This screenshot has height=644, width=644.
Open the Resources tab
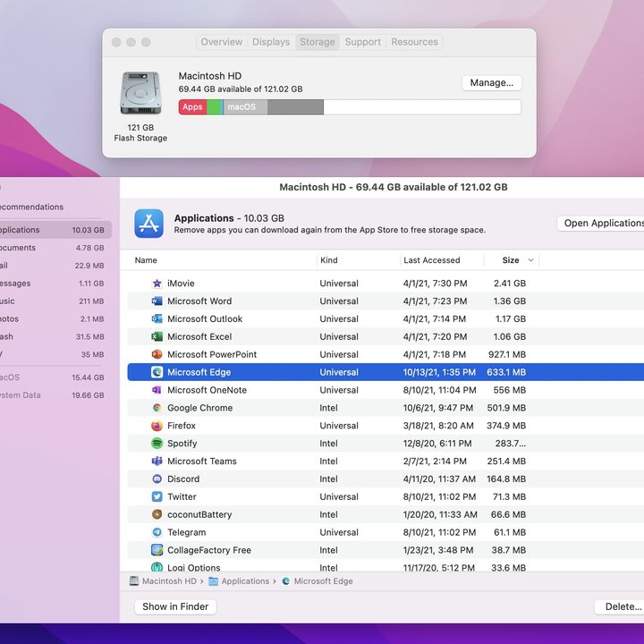[414, 42]
